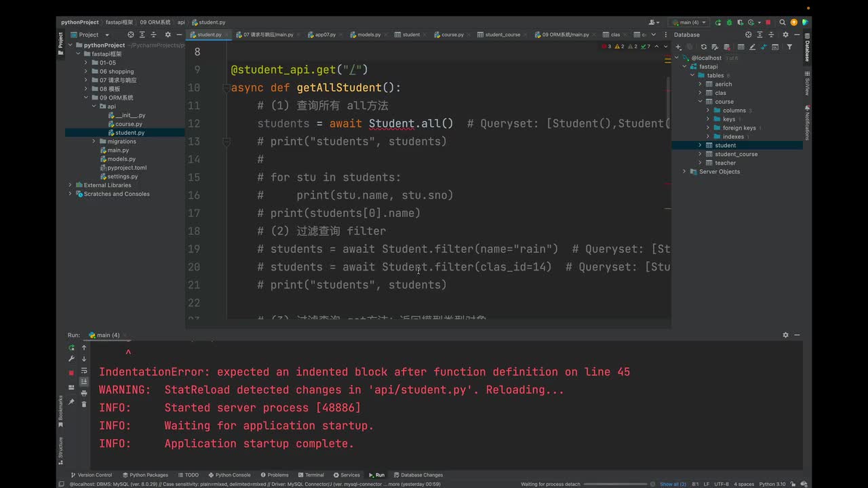Toggle scroll to end in Run console
This screenshot has width=868, height=488.
(x=84, y=382)
